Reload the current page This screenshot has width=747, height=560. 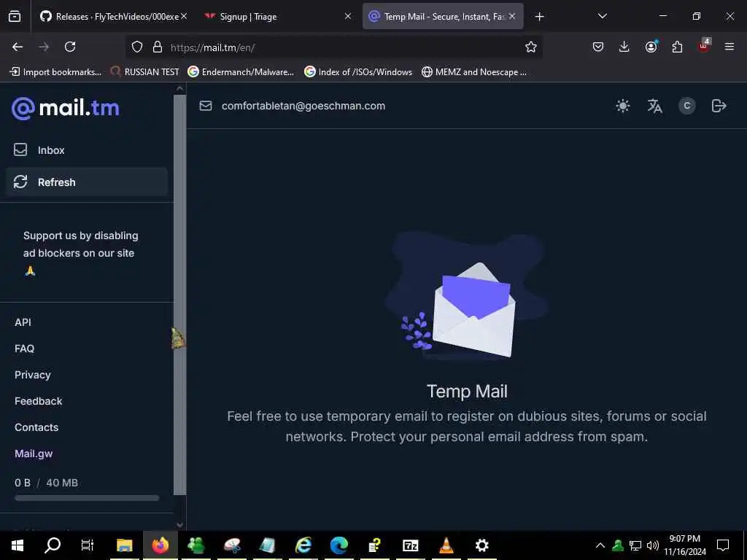click(70, 47)
